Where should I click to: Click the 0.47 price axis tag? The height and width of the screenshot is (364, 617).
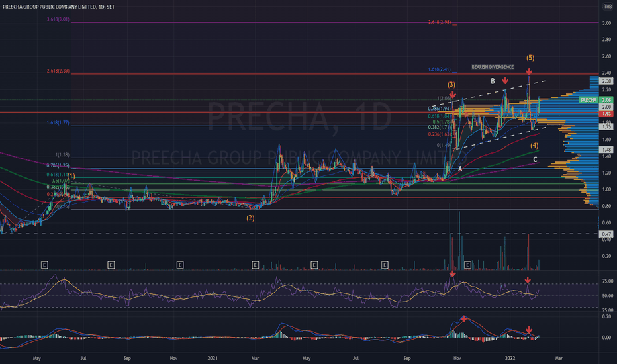tap(606, 234)
